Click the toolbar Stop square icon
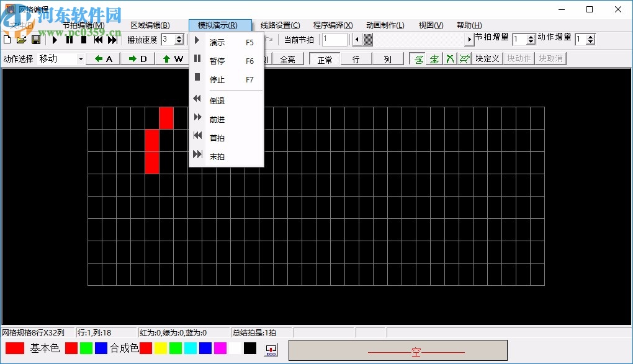Screen dimensions: 633x364 (x=84, y=40)
